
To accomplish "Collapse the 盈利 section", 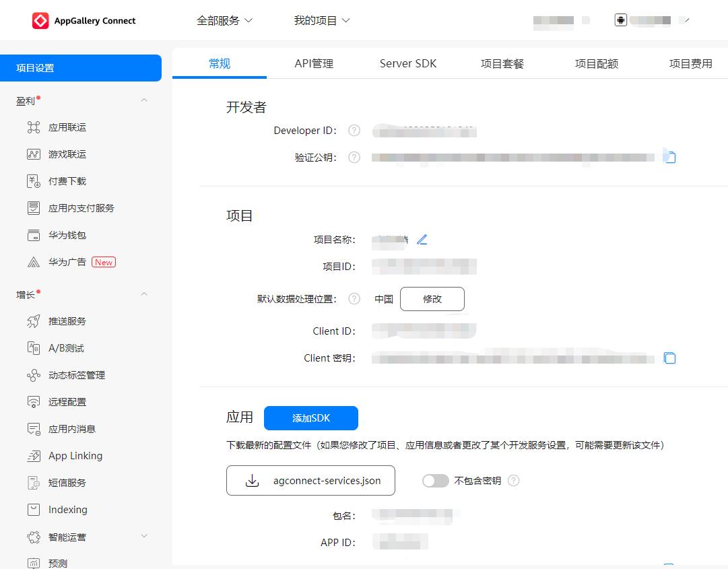I will tap(143, 100).
